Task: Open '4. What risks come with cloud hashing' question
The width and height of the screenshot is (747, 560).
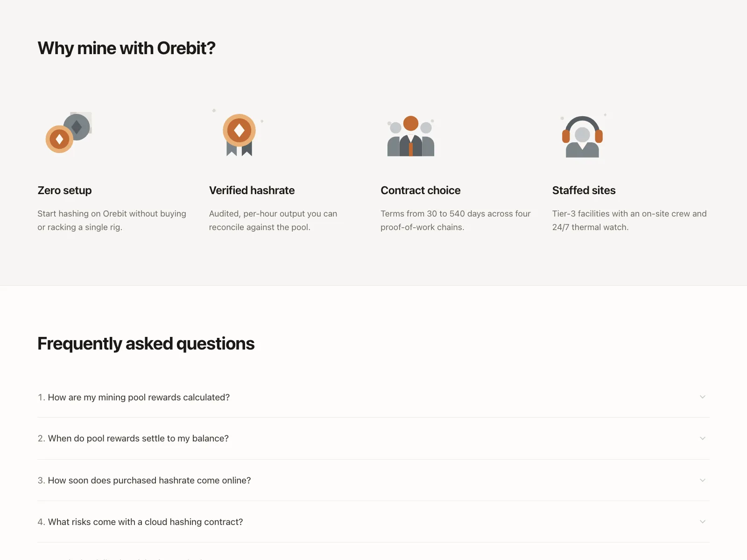Action: [373, 522]
